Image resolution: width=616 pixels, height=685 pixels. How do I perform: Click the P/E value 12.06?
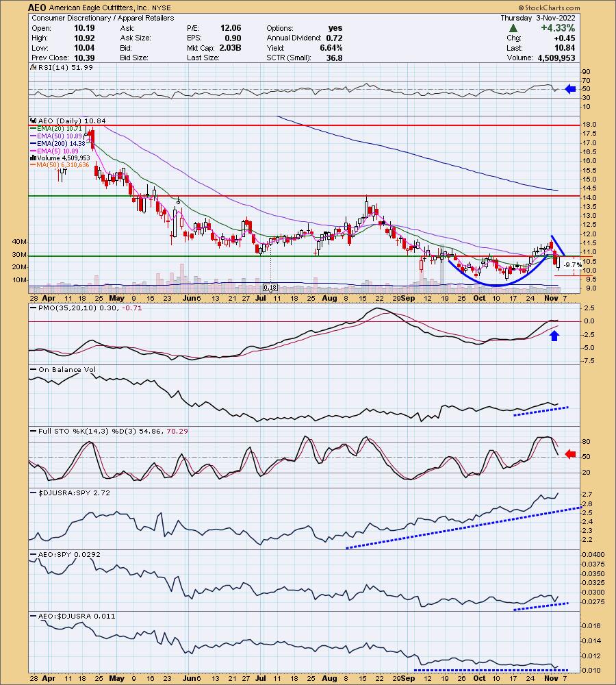tap(231, 28)
